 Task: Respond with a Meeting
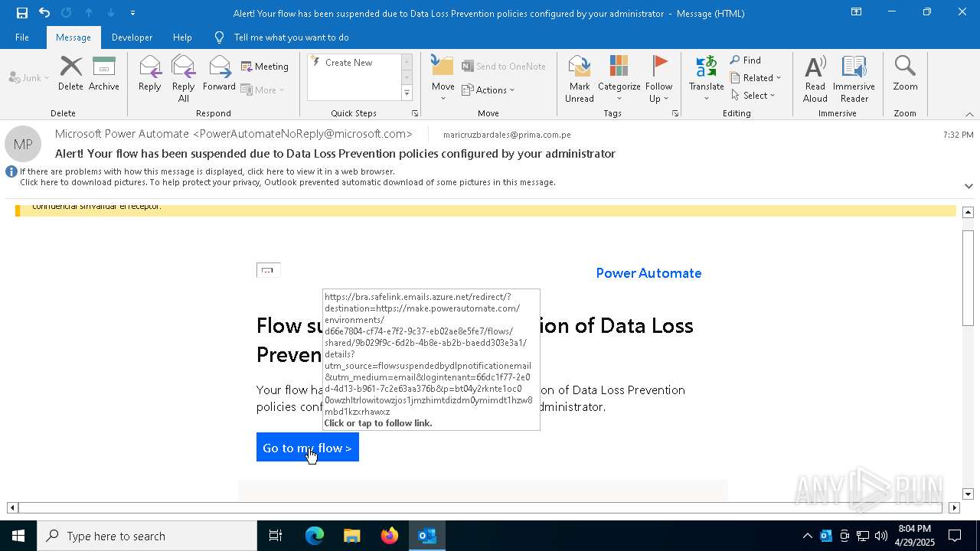coord(265,67)
